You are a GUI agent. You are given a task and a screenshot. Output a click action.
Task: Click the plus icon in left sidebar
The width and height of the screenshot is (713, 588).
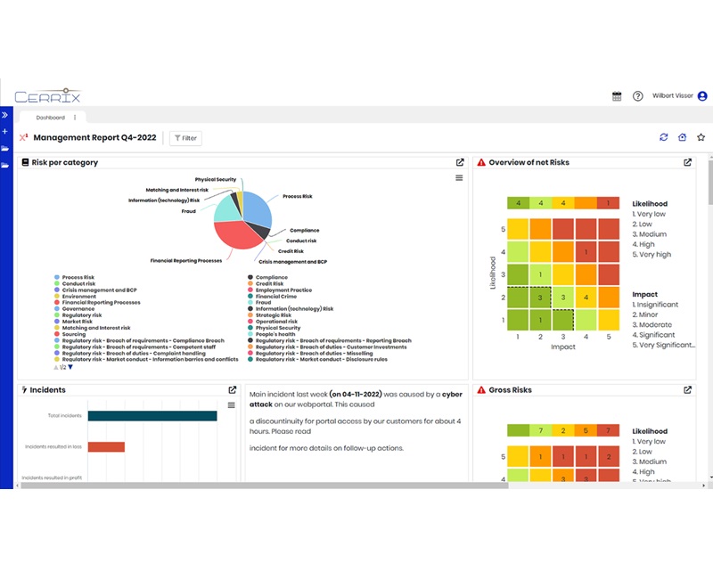pos(4,132)
